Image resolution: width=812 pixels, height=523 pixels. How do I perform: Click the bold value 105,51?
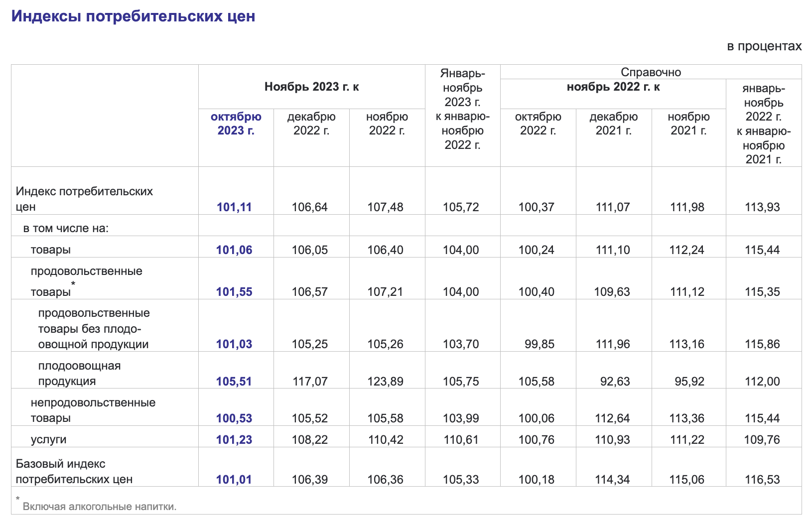click(234, 382)
